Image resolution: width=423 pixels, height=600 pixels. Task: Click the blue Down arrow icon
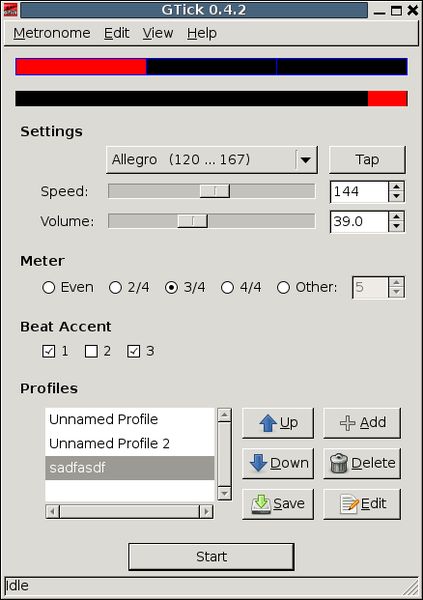258,463
